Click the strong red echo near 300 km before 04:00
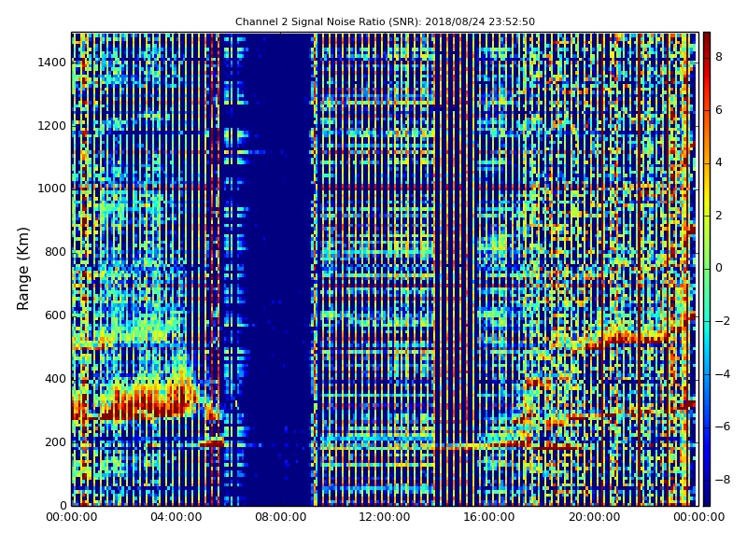The width and height of the screenshot is (747, 560). coord(143,402)
